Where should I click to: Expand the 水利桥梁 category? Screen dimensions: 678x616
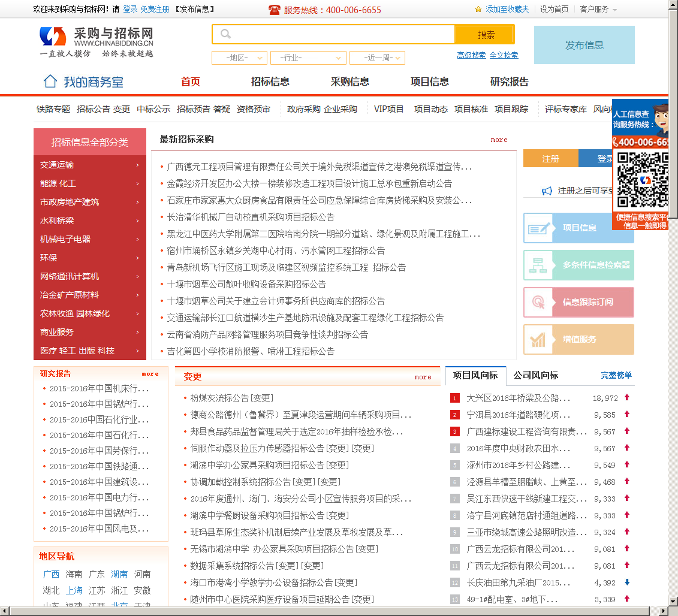(90, 221)
